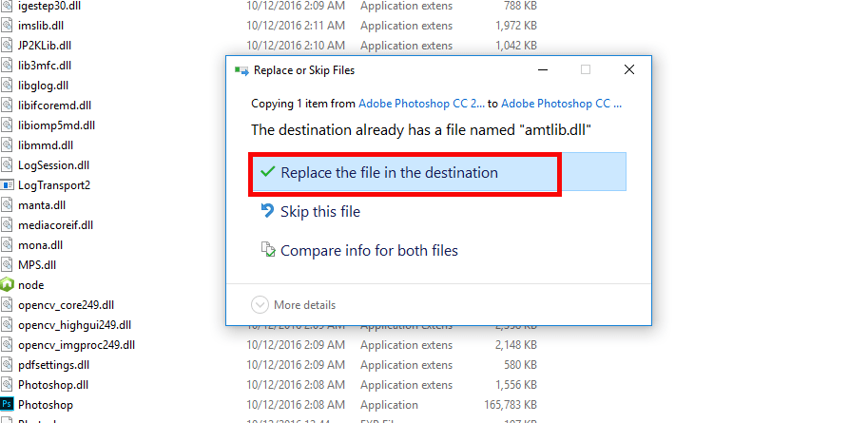Close the Replace or Skip Files dialog

click(x=629, y=69)
